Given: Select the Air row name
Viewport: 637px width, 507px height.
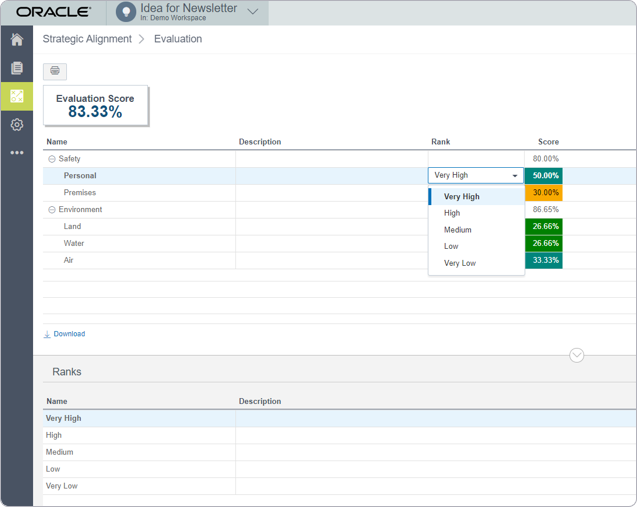Looking at the screenshot, I should point(68,260).
